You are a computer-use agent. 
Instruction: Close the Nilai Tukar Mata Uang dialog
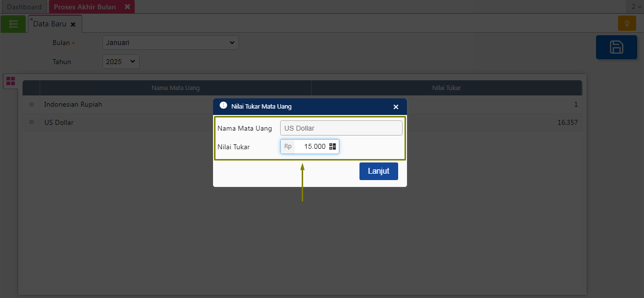click(396, 107)
